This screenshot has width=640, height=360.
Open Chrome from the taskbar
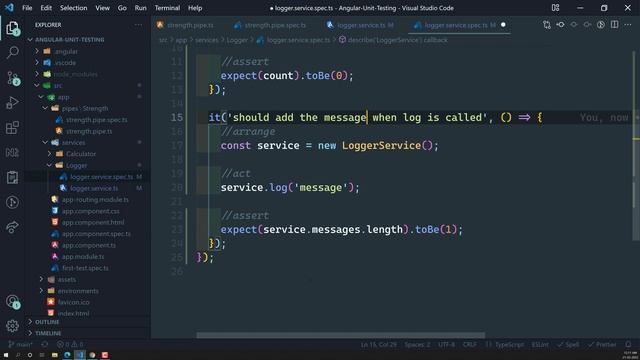(x=92, y=355)
